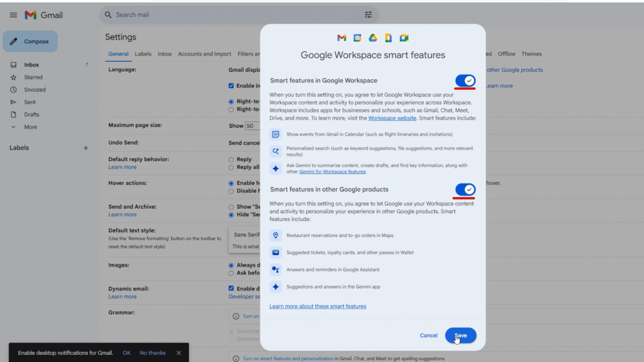Screen dimensions: 644x362
Task: Dismiss the desktop notifications banner
Action: [x=179, y=353]
